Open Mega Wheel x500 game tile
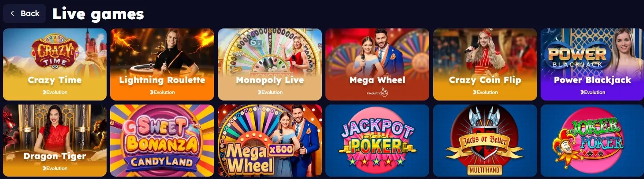The height and width of the screenshot is (179, 644). (x=270, y=141)
